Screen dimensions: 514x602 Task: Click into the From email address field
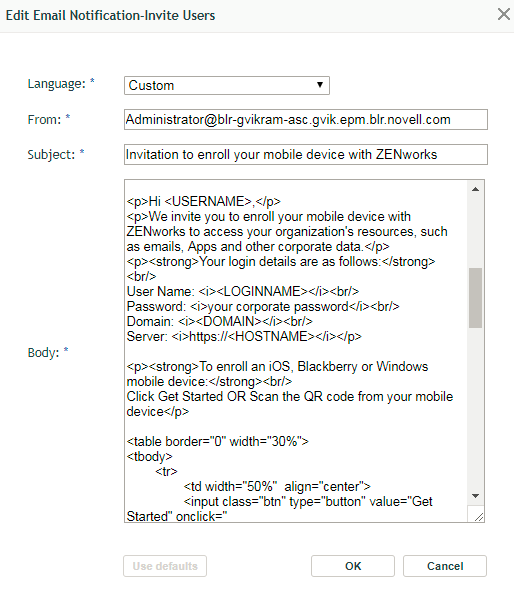point(306,120)
